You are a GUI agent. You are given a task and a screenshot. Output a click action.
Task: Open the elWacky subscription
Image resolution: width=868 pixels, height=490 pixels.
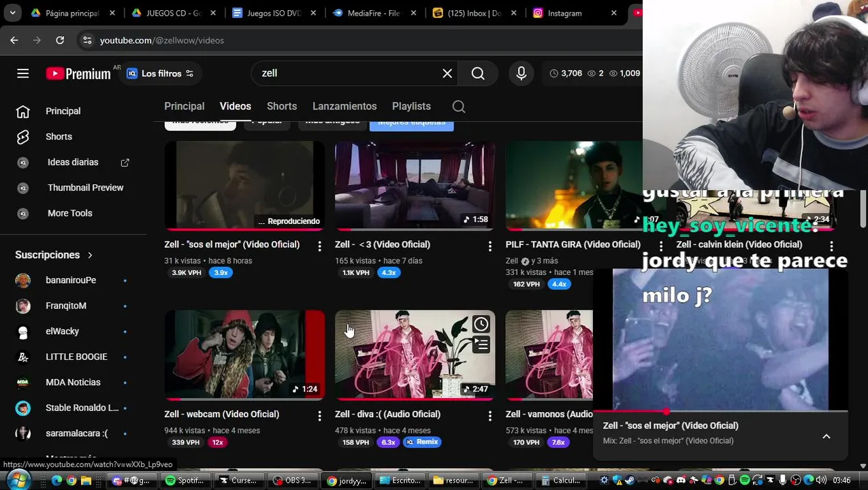tap(74, 331)
